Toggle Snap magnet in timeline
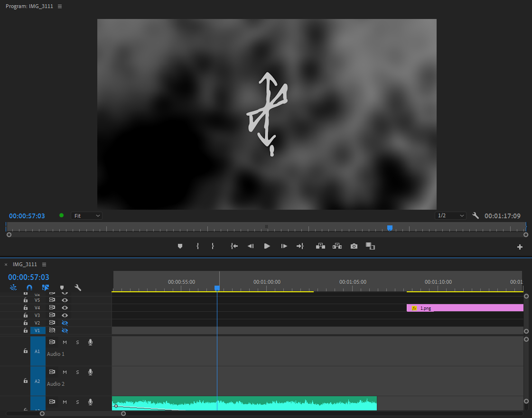Viewport: 532px width, 418px height. 29,288
